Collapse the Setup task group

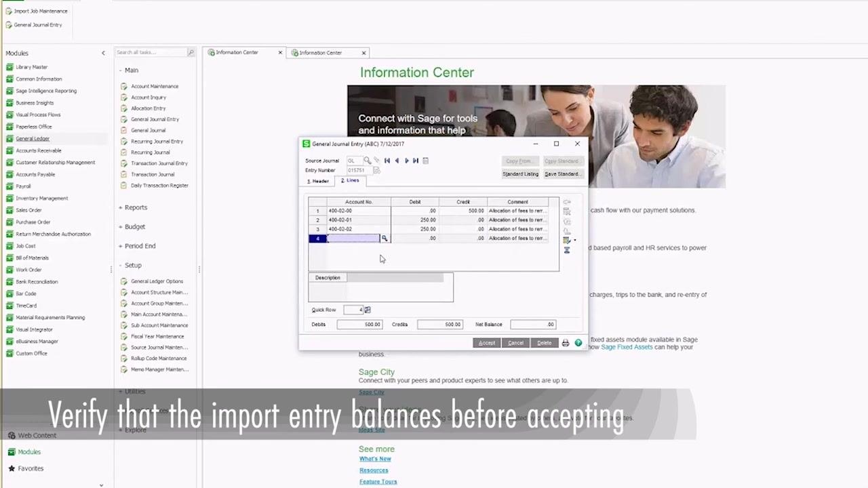(x=120, y=265)
